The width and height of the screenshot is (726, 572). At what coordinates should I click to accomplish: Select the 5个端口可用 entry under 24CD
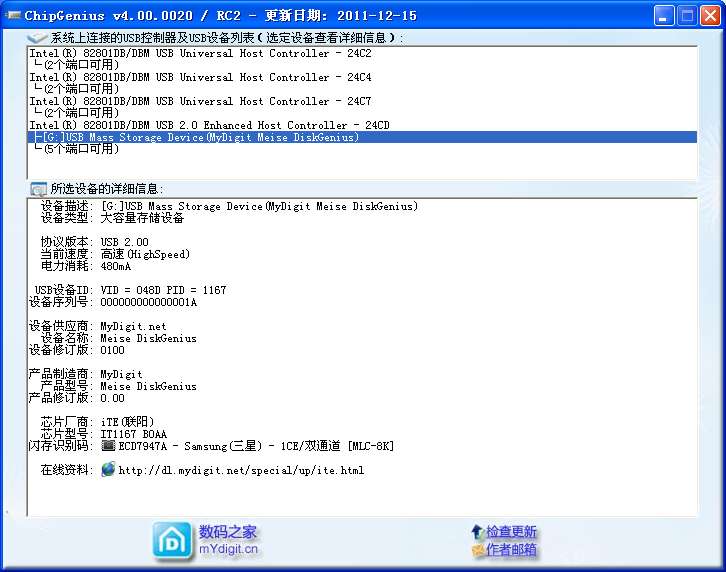click(x=78, y=149)
